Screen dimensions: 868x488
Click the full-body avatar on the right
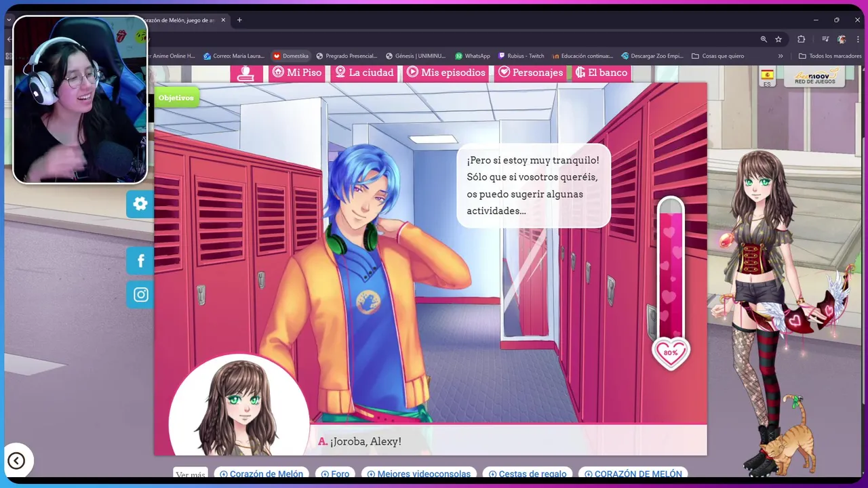[759, 298]
